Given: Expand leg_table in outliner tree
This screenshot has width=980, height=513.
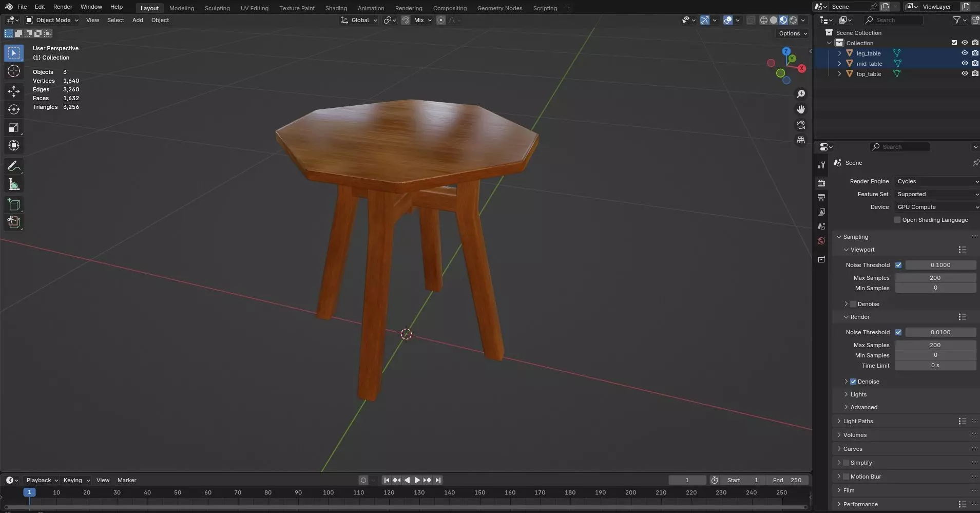Looking at the screenshot, I should [839, 53].
